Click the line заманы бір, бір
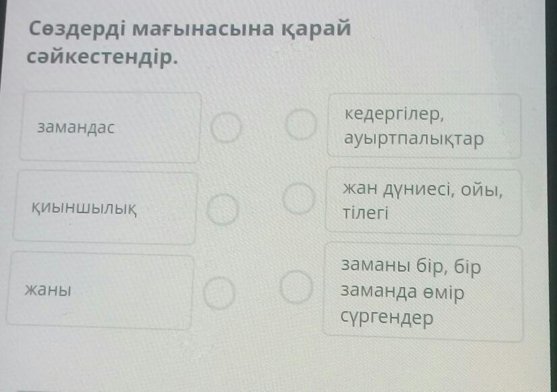The width and height of the screenshot is (557, 392). 411,266
